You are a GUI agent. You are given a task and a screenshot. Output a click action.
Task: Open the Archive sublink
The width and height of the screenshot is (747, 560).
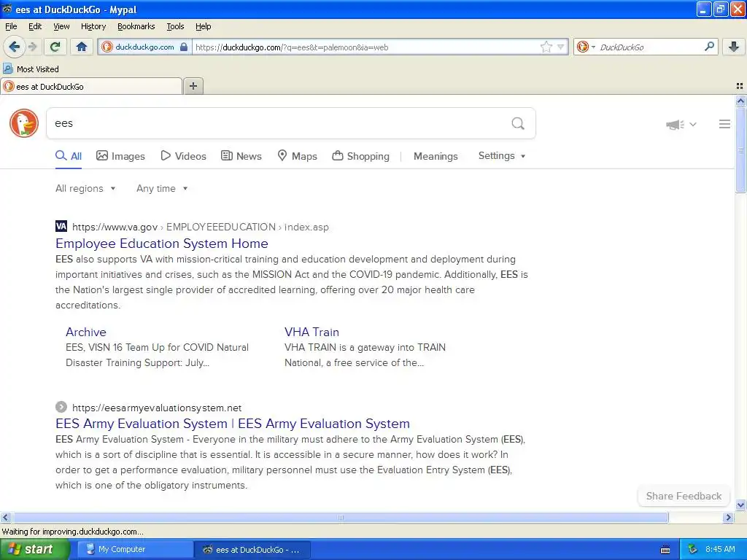(86, 332)
